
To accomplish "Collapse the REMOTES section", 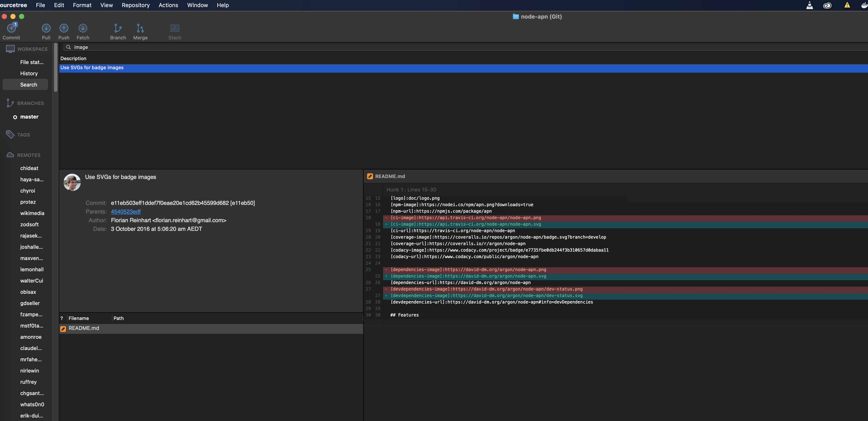I will pos(29,155).
